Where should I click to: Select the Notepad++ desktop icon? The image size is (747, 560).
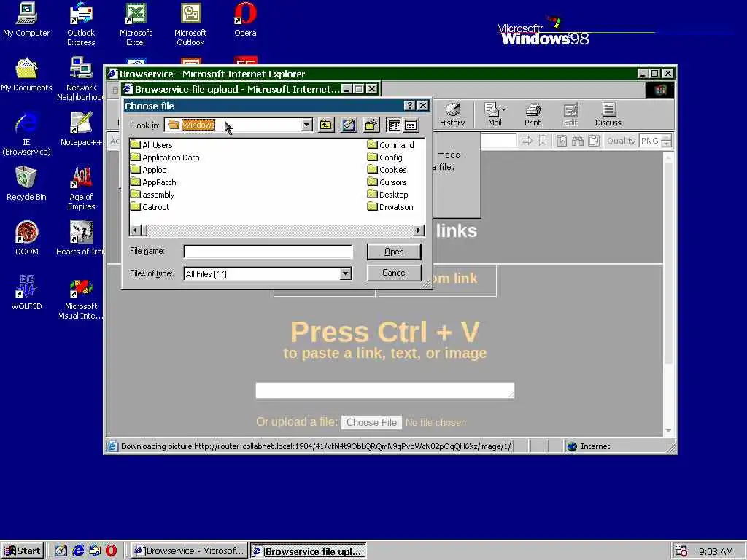(x=81, y=129)
